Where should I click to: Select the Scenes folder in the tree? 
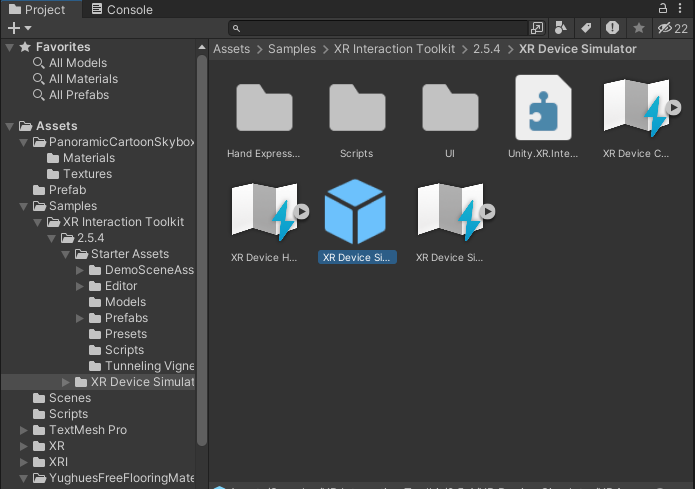(62, 398)
